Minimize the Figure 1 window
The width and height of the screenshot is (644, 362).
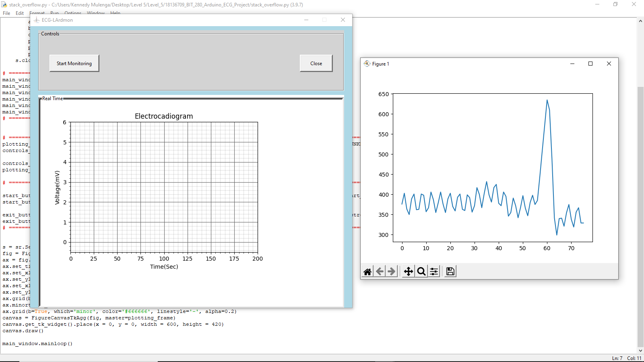(x=572, y=64)
